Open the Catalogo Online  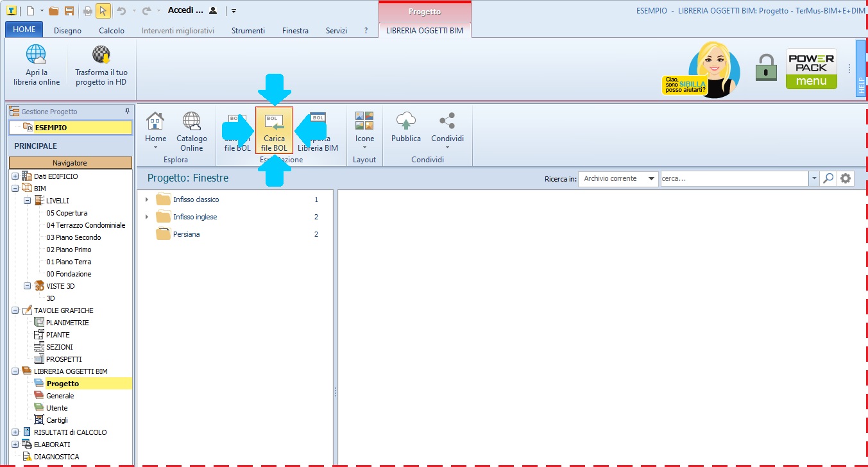[x=191, y=130]
